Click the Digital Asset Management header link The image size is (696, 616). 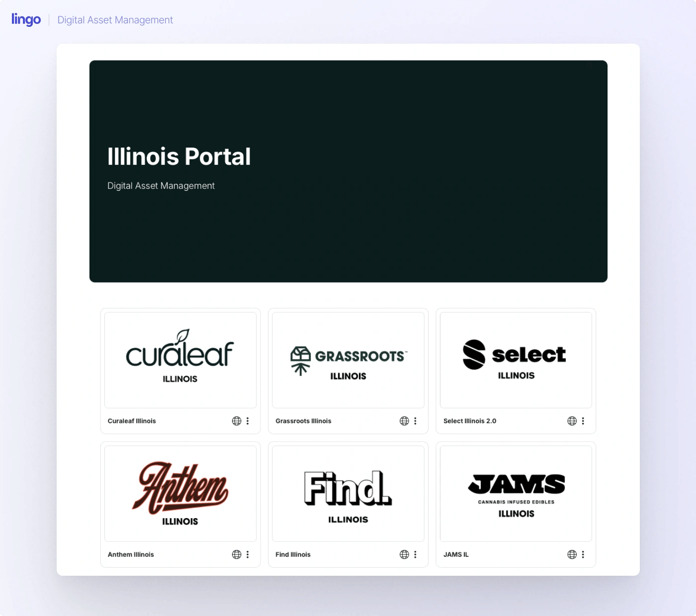coord(115,20)
